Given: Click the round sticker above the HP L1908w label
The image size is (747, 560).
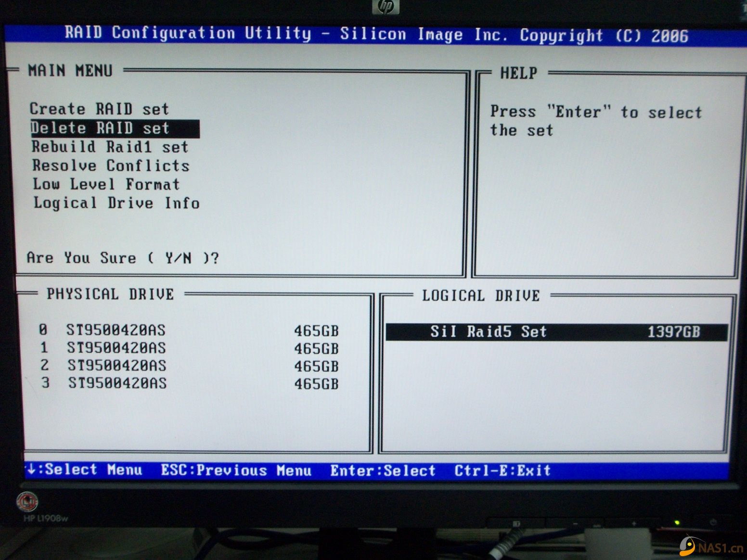Looking at the screenshot, I should click(27, 501).
